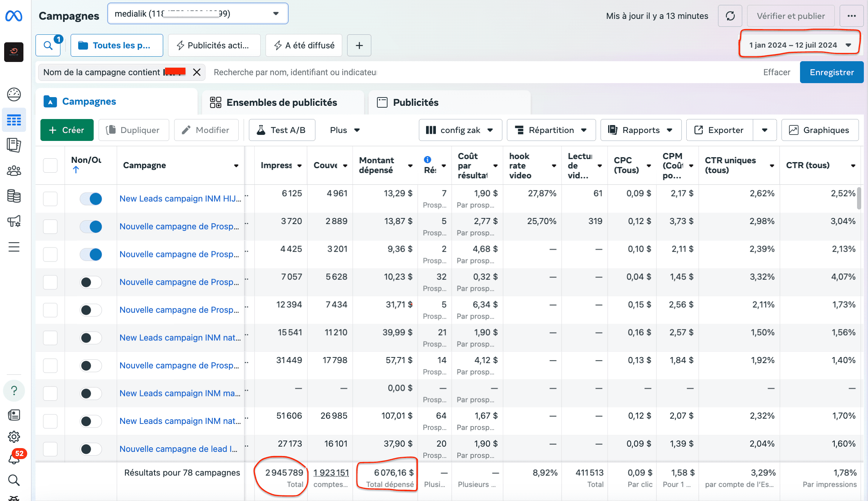This screenshot has width=868, height=501.
Task: Turn off New Leads campaign INM HIJ toggle
Action: pos(91,199)
